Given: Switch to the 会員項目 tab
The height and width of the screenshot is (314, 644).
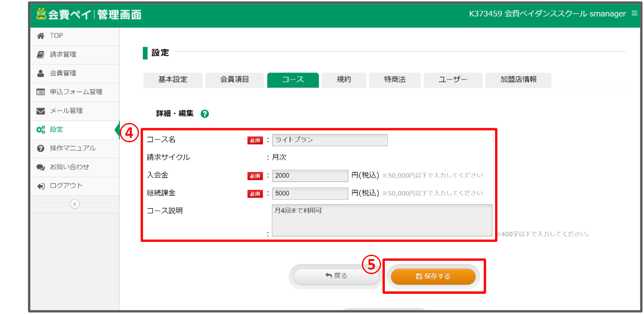Looking at the screenshot, I should click(x=235, y=80).
